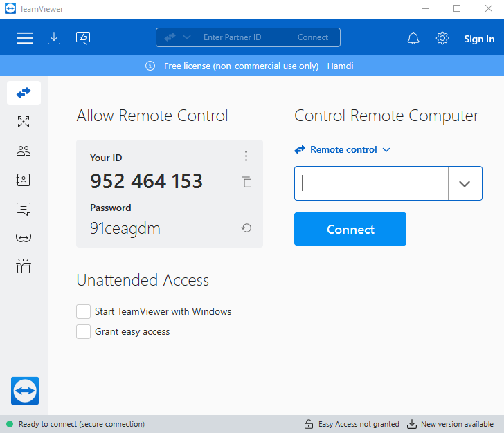Open the gift box Getting Started icon
Image resolution: width=504 pixels, height=433 pixels.
coord(24,266)
